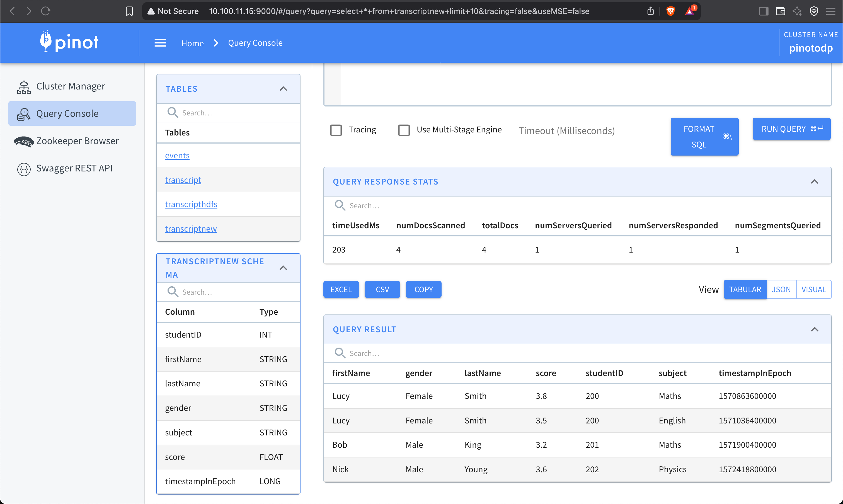This screenshot has height=504, width=843.
Task: Click the browser address bar URL
Action: coord(399,11)
